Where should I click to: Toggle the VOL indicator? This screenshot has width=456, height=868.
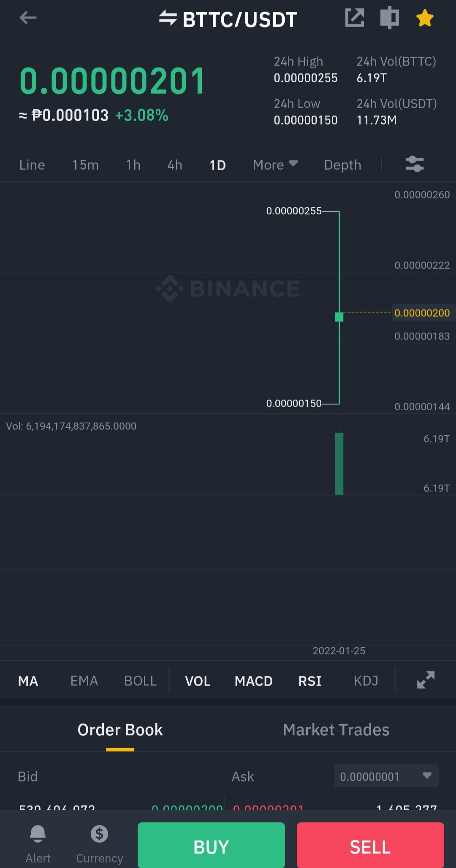(198, 681)
